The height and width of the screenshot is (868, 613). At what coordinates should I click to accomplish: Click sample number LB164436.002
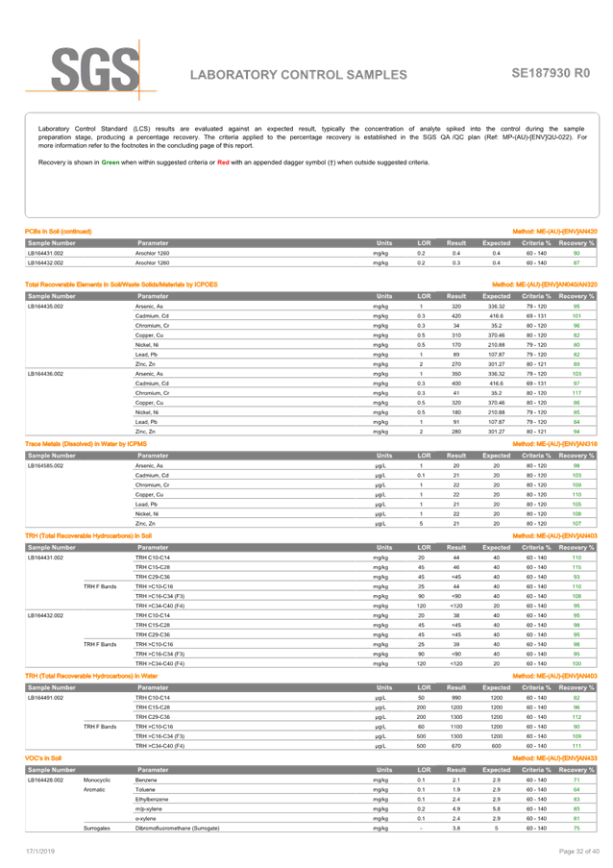tap(45, 374)
